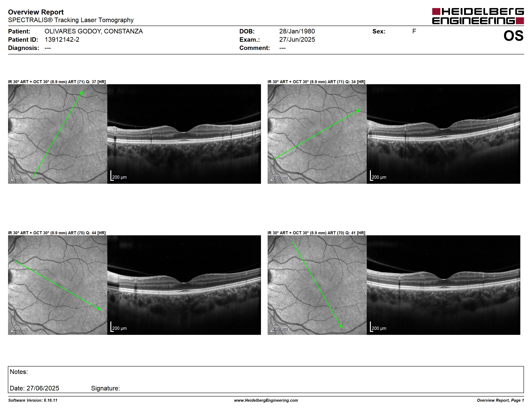This screenshot has width=532, height=411.
Task: Click the Sex value F
Action: tap(414, 31)
